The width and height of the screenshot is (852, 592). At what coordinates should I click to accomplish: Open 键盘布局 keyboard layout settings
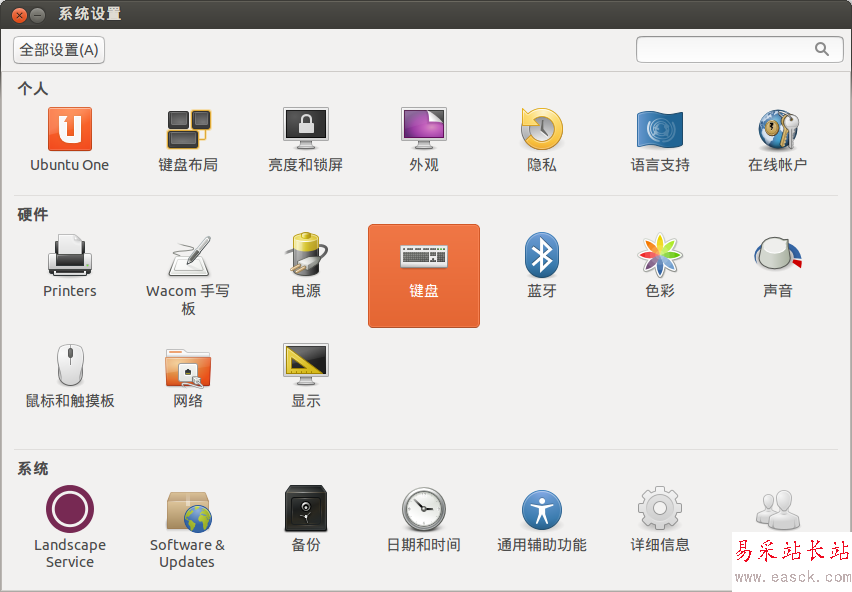188,140
